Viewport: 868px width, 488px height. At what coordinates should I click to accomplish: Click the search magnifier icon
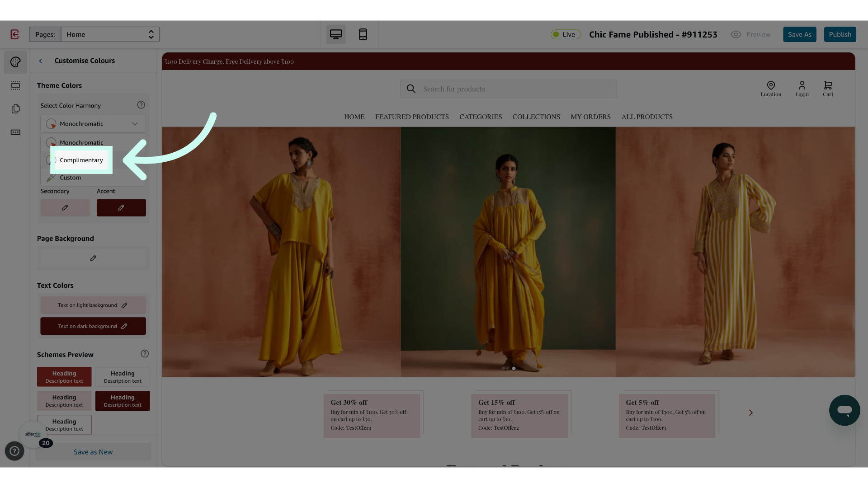(x=411, y=89)
